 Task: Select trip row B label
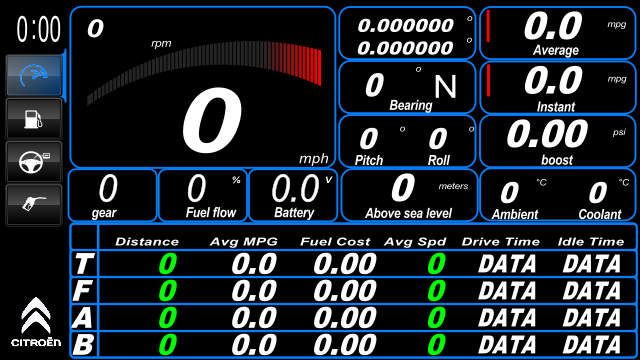pyautogui.click(x=84, y=344)
